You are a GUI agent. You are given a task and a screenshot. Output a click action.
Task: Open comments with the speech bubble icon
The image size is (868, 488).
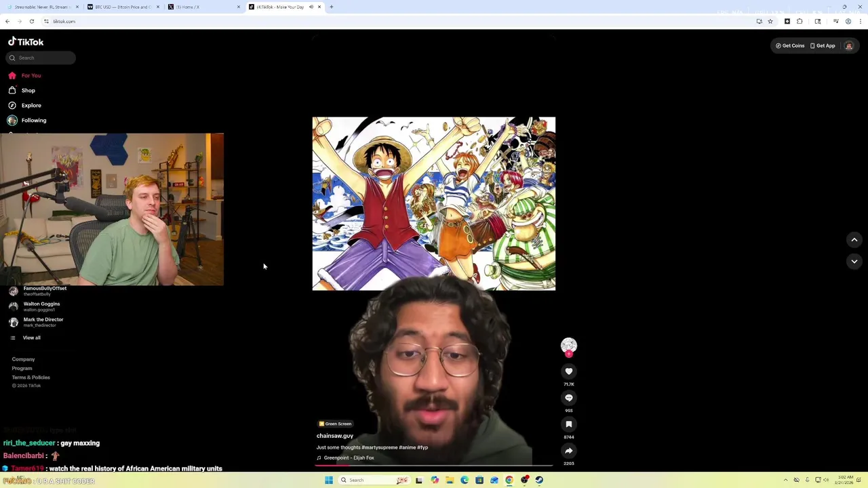click(x=569, y=398)
